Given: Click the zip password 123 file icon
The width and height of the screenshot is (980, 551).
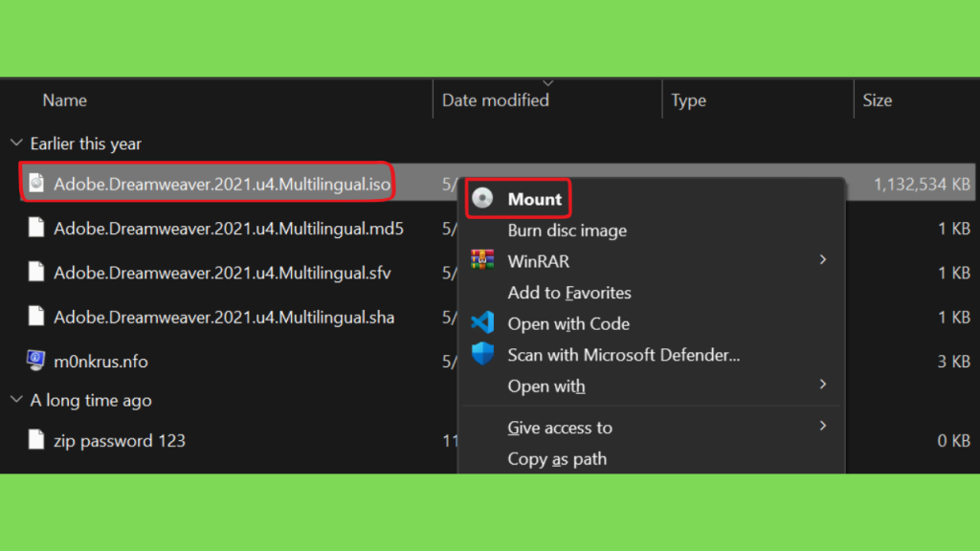Looking at the screenshot, I should click(36, 440).
